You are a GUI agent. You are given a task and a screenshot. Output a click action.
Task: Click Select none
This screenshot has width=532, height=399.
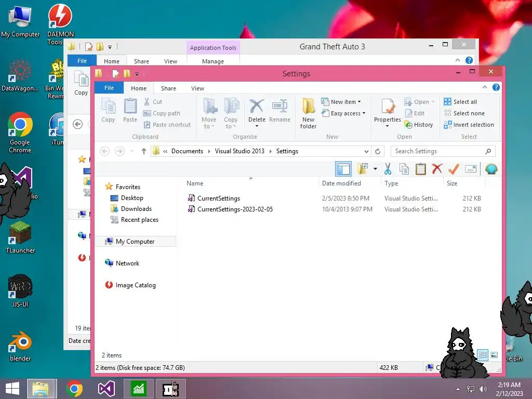[464, 113]
